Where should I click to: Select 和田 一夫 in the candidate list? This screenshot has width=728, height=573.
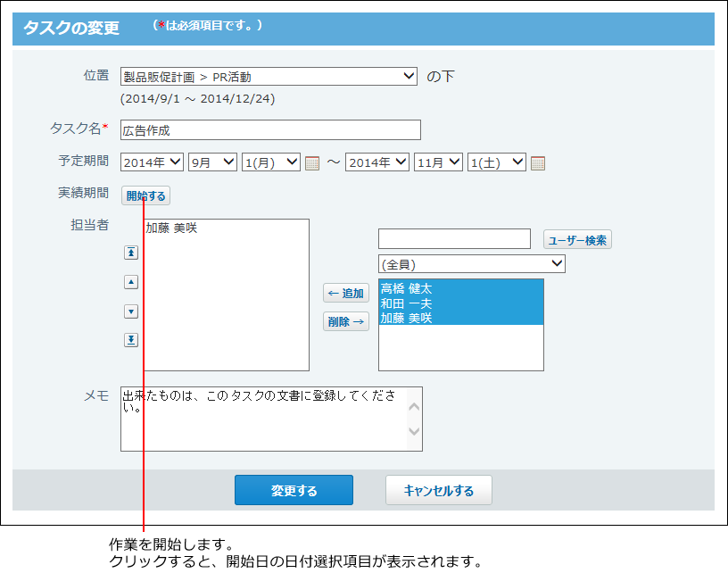point(461,303)
